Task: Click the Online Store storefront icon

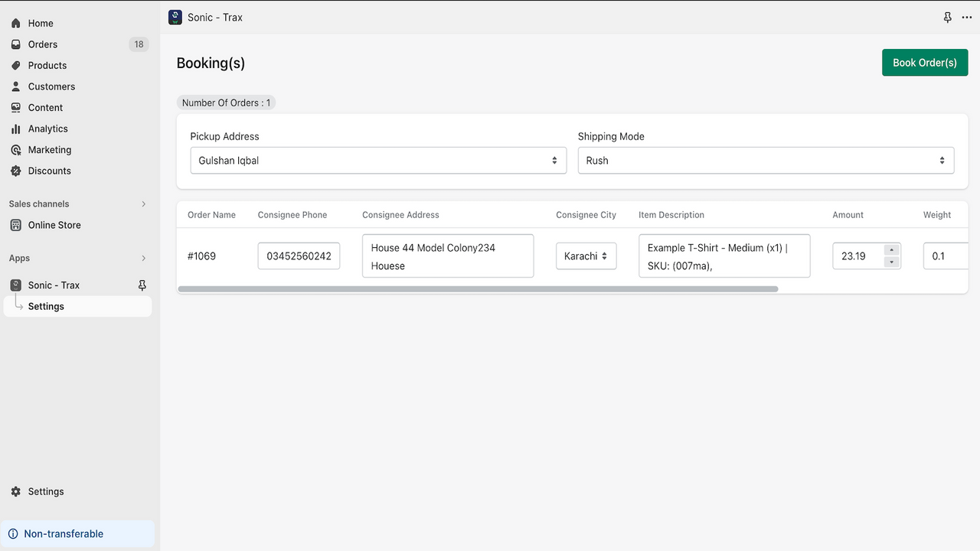Action: pyautogui.click(x=15, y=225)
